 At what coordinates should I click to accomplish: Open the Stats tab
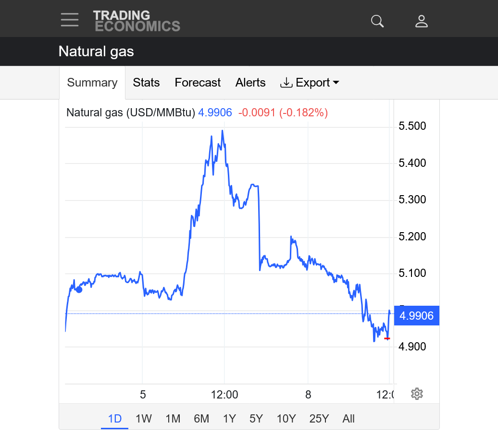point(146,83)
